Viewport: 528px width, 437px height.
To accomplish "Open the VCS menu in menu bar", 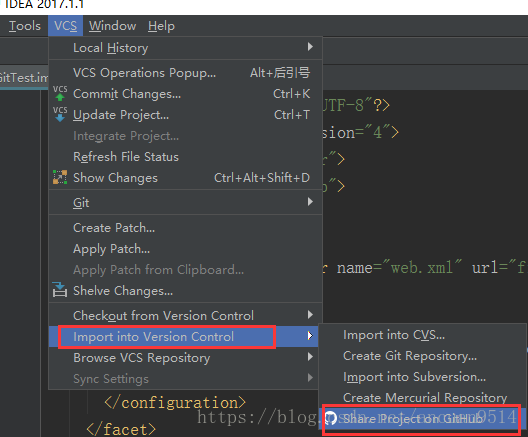I will (x=65, y=26).
